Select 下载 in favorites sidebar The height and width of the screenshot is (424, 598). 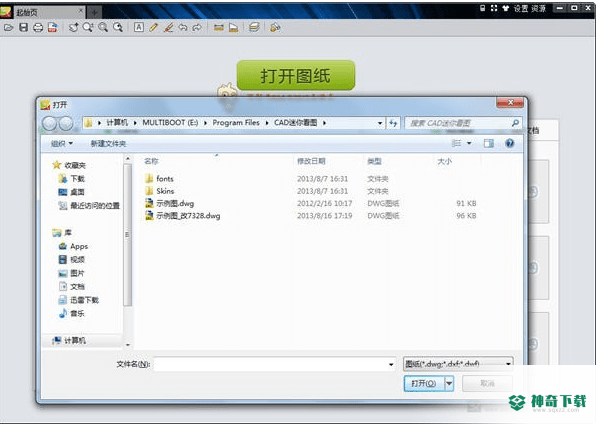72,179
